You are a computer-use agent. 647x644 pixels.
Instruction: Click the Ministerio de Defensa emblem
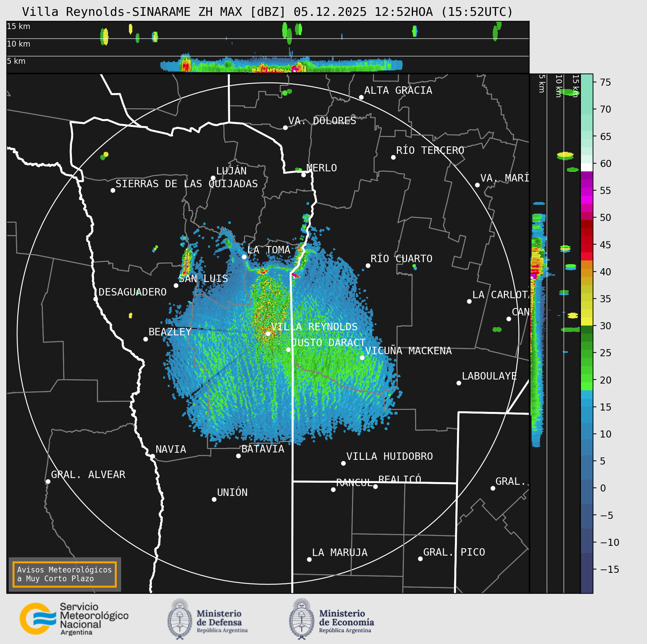click(x=180, y=619)
